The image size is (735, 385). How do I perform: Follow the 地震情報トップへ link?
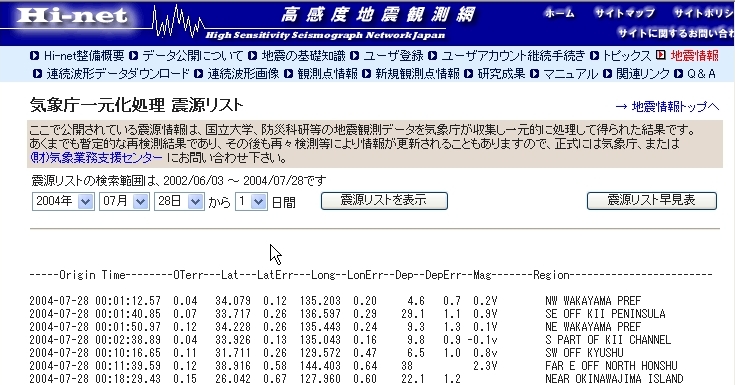pyautogui.click(x=667, y=106)
